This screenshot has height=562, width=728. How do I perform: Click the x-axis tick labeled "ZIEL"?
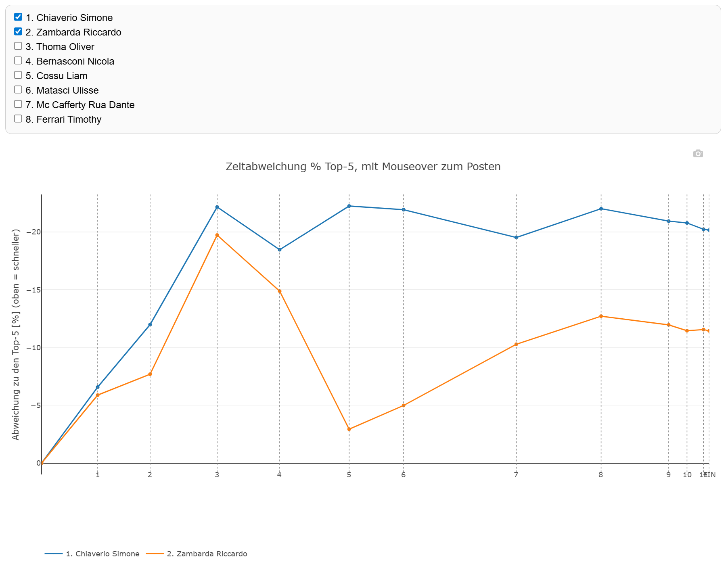[x=709, y=475]
